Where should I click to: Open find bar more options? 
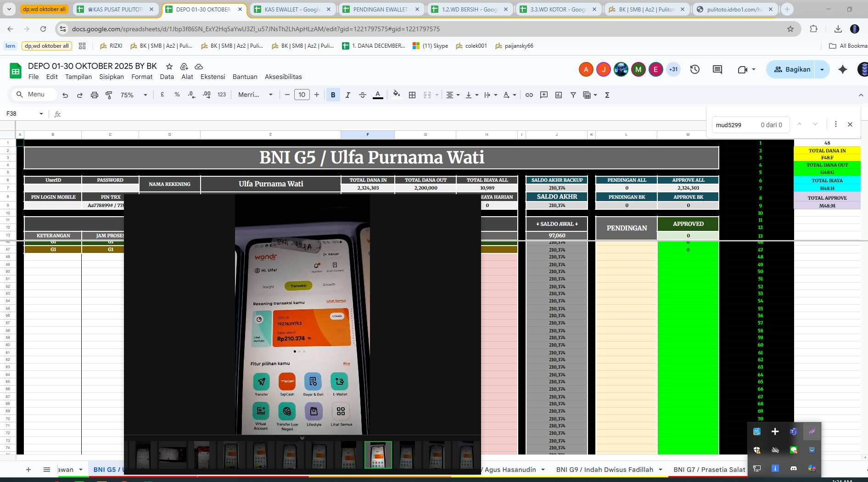(836, 124)
